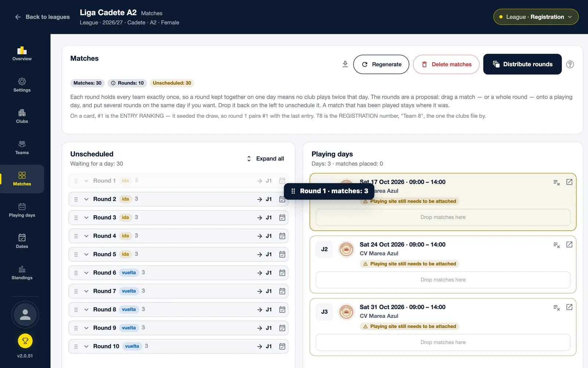This screenshot has width=588, height=368.
Task: Click the J2 drop matches area
Action: pyautogui.click(x=443, y=280)
